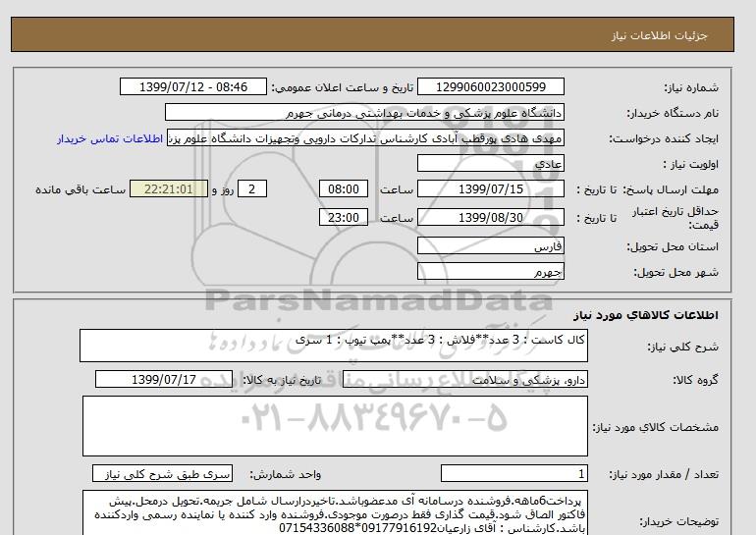Click the text 'ساعت باقی مانده'
The width and height of the screenshot is (756, 535).
tap(81, 189)
